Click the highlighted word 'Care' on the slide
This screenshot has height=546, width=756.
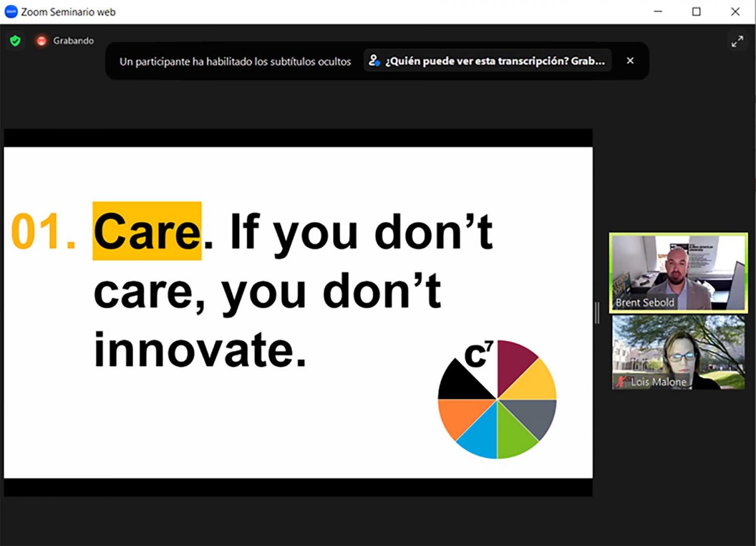[x=147, y=231]
